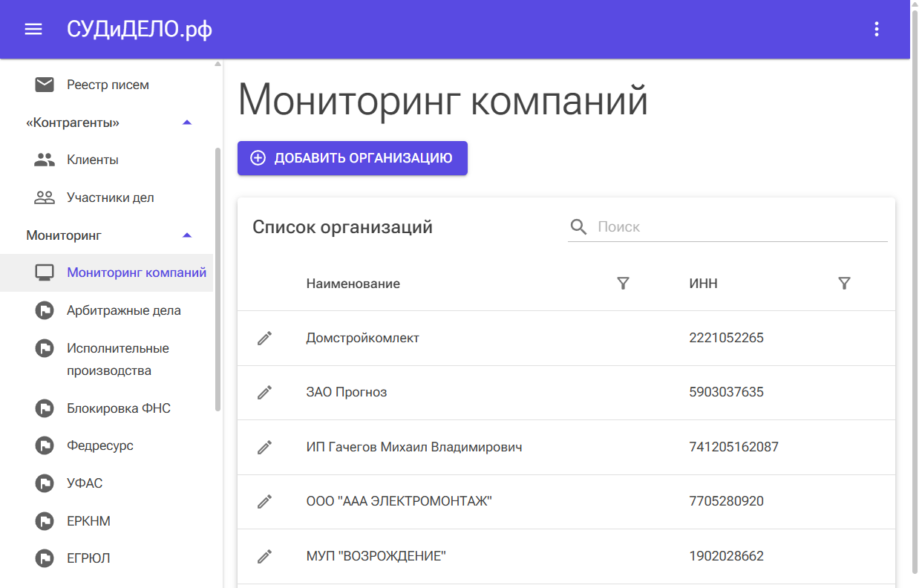This screenshot has height=588, width=919.
Task: Edit the МУП "ВОЗРОЖДЕНИЕ" entry
Action: (x=264, y=556)
